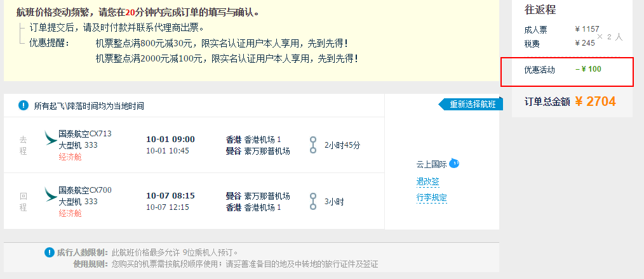Select the return flight number 国泰航空CX700
Image resolution: width=644 pixels, height=279 pixels.
(x=85, y=190)
